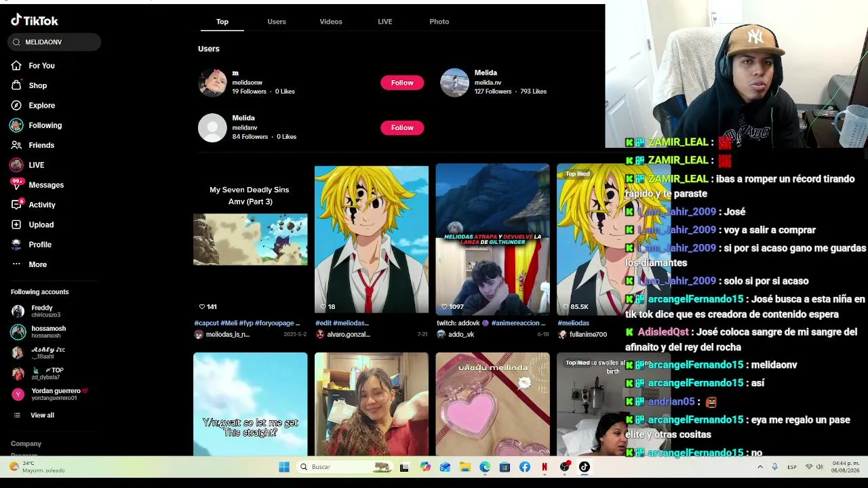868x488 pixels.
Task: Open the video of woman in red top
Action: click(x=372, y=405)
